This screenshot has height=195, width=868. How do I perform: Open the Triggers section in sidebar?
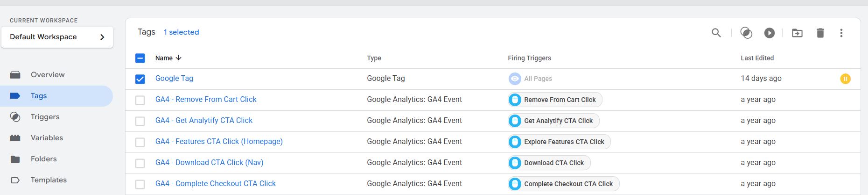pos(45,117)
